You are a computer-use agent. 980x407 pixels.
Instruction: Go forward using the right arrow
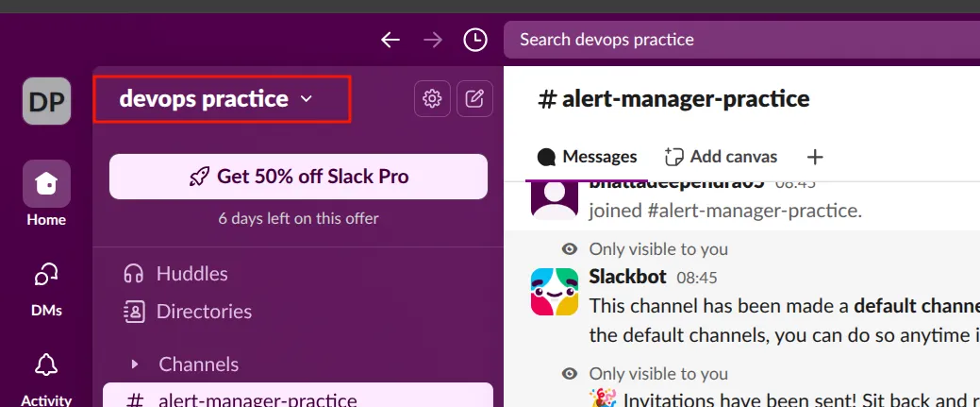click(x=433, y=40)
